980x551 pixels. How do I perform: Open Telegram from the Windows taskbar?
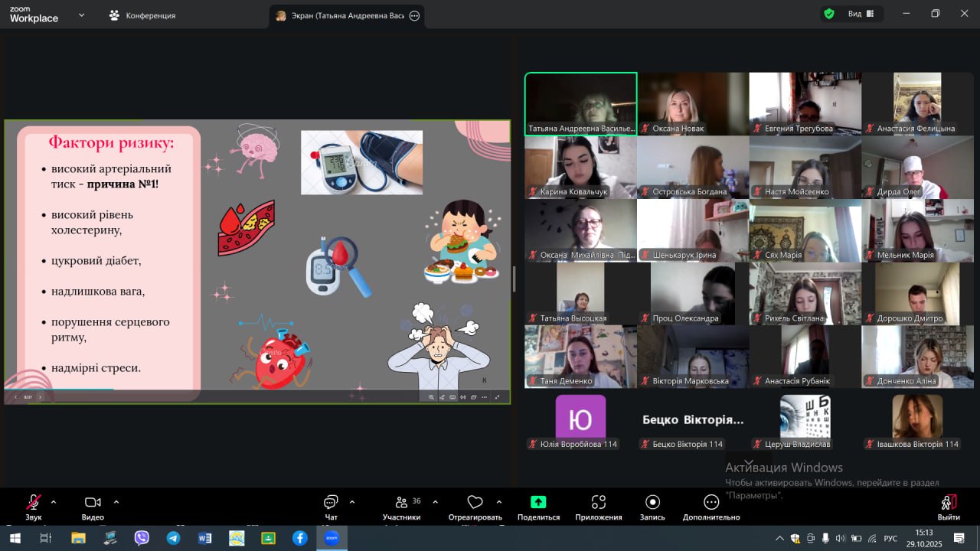(173, 538)
